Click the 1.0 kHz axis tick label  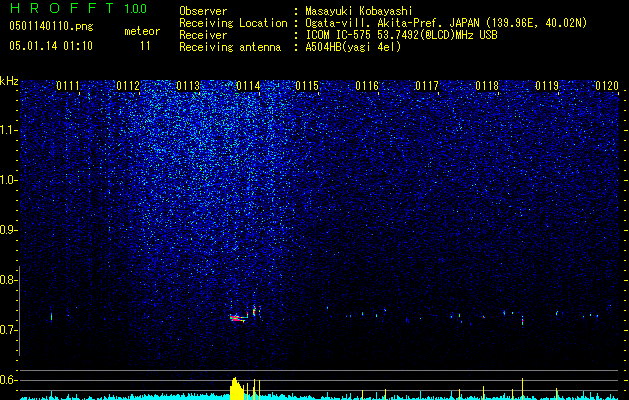pos(8,180)
